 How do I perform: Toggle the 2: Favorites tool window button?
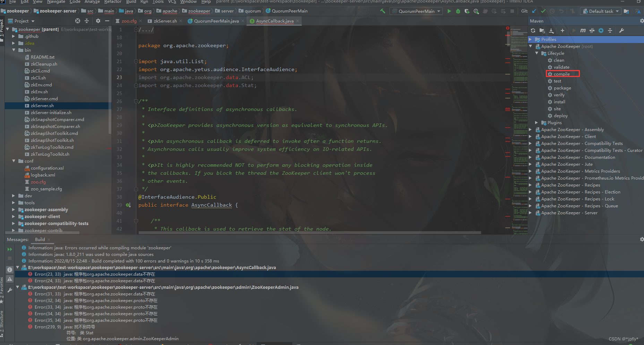2,290
